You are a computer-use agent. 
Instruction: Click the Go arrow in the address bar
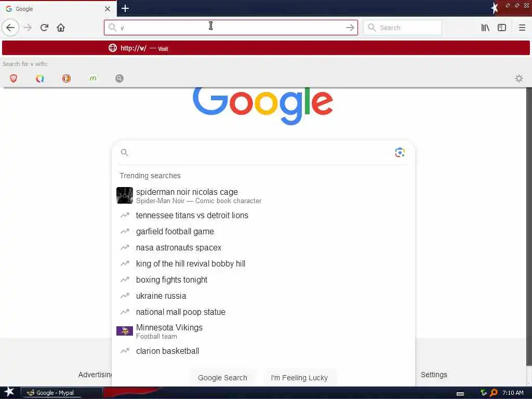(x=350, y=28)
